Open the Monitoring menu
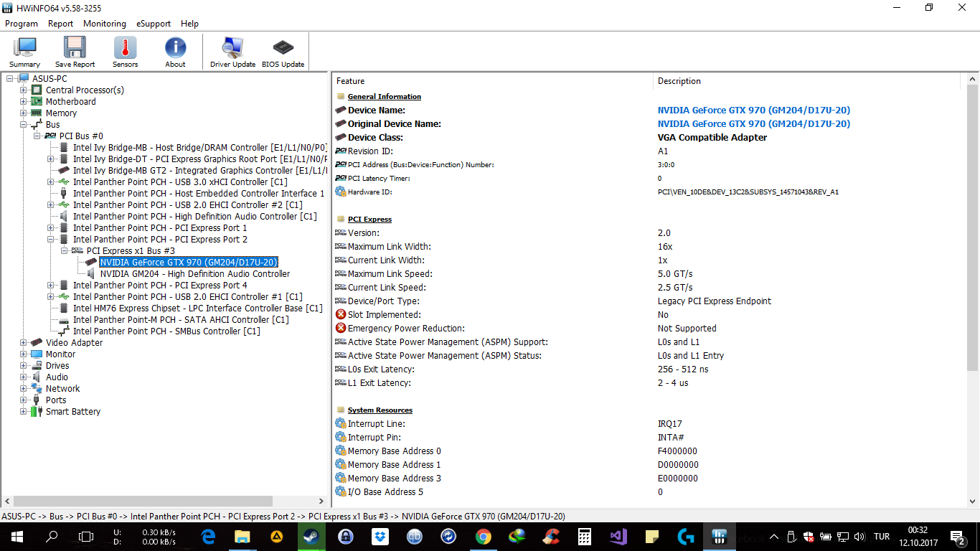 point(105,24)
